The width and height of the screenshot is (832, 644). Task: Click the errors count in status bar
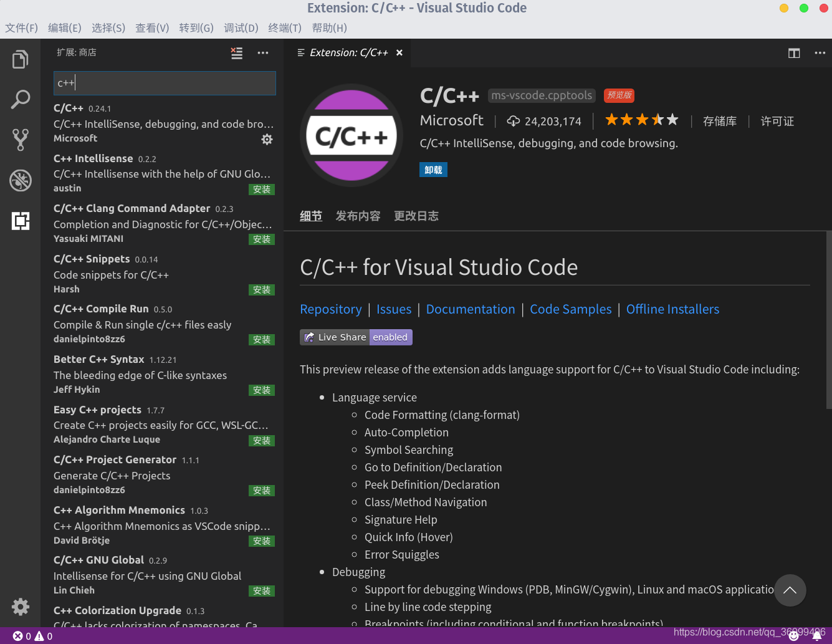22,636
